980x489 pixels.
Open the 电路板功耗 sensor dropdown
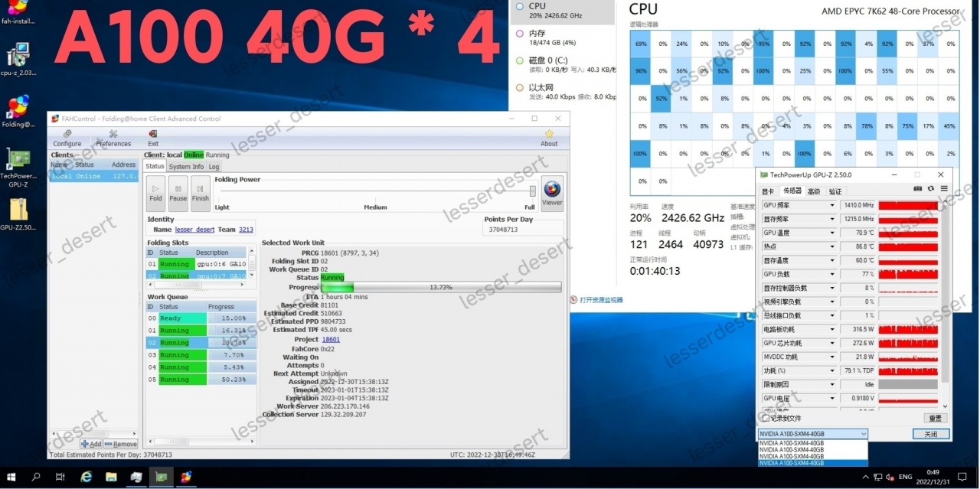[x=832, y=329]
